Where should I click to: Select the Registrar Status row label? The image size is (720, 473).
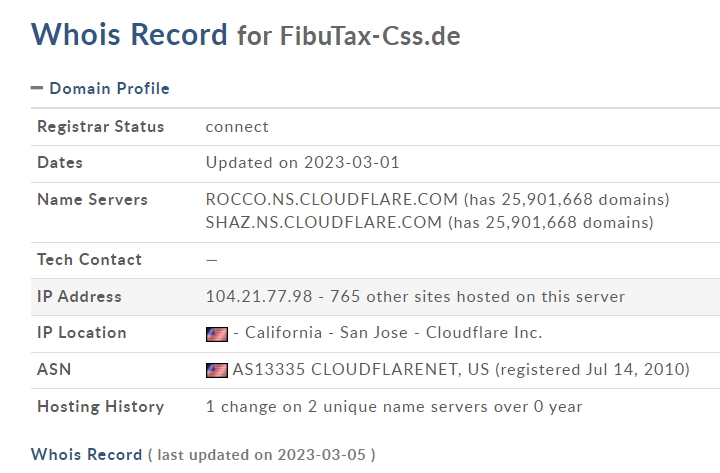click(x=101, y=126)
